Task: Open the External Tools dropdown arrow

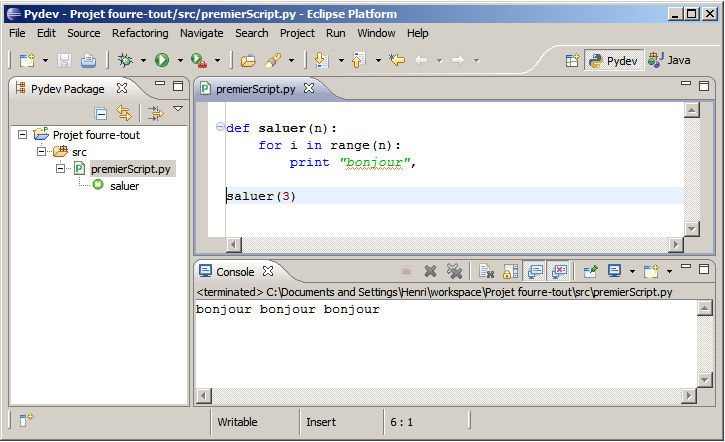Action: pyautogui.click(x=217, y=60)
